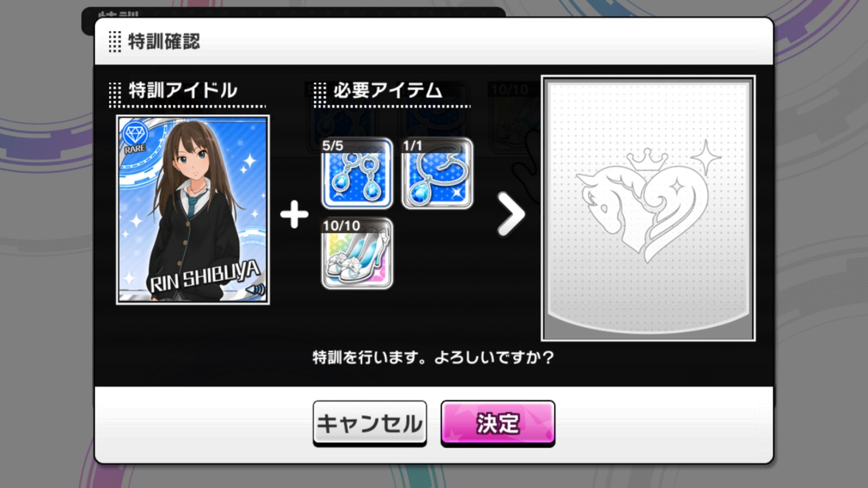Click the white plus sign icon

(x=294, y=215)
